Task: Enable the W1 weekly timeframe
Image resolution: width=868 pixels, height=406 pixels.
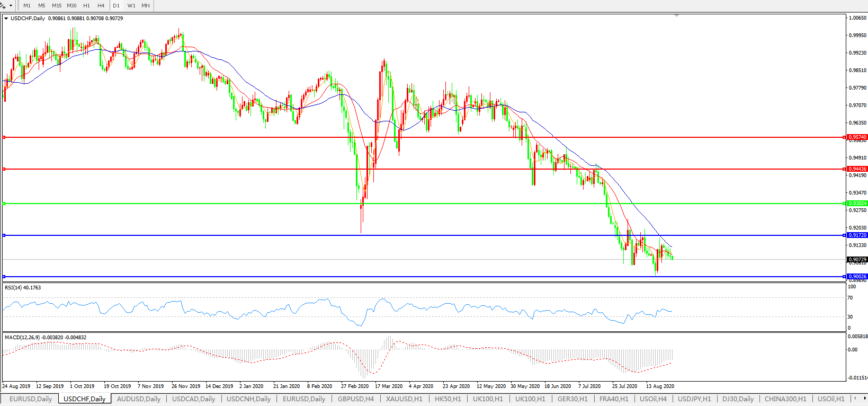Action: click(131, 6)
